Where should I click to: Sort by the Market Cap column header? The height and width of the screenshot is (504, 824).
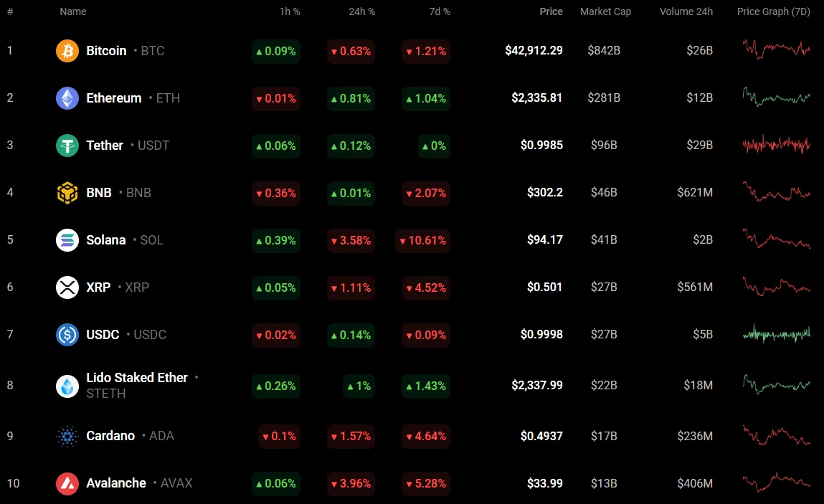pos(605,11)
